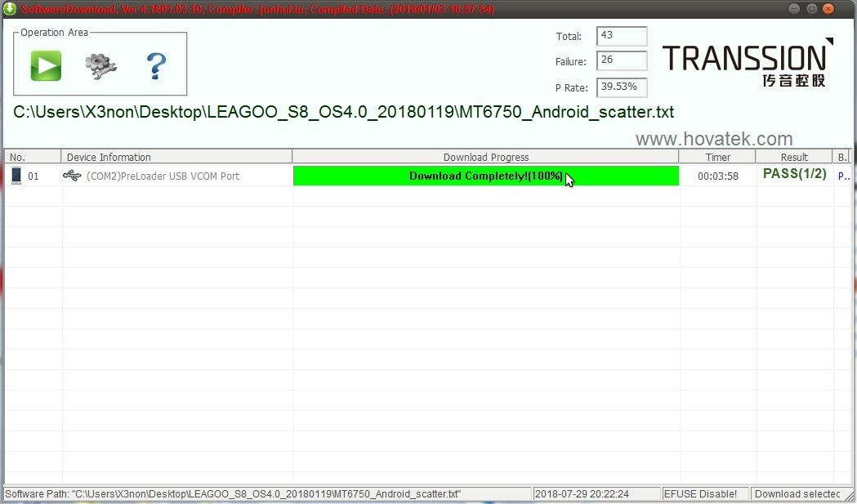Screen dimensions: 857x504
Task: Select the P Rate field showing 39.53%
Action: (x=622, y=87)
